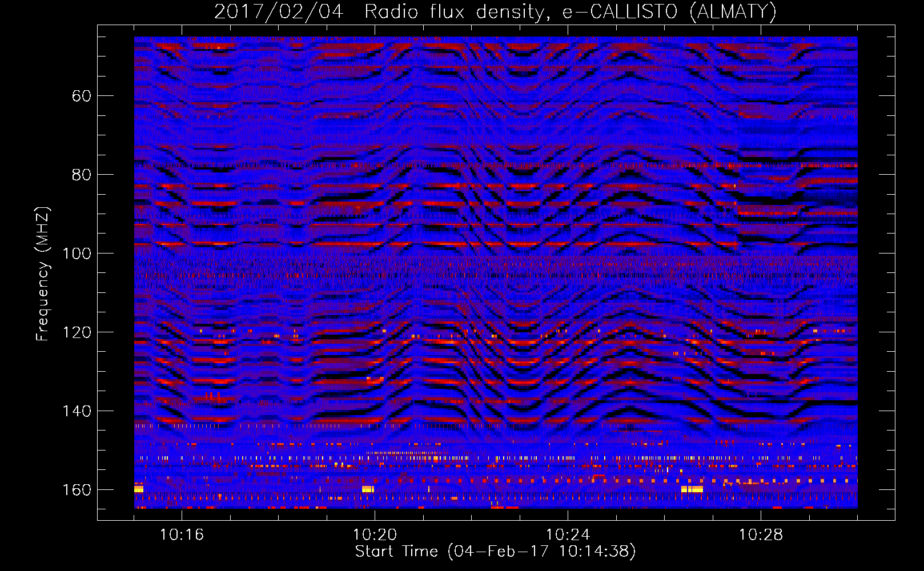Screen dimensions: 924x571
Task: Click the 60 MHz frequency tick label
Action: 81,96
